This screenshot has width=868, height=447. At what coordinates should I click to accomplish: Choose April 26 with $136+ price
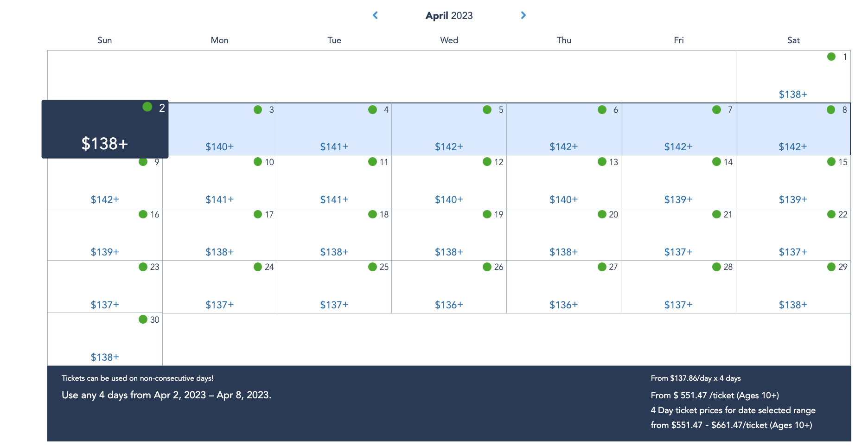coord(449,287)
